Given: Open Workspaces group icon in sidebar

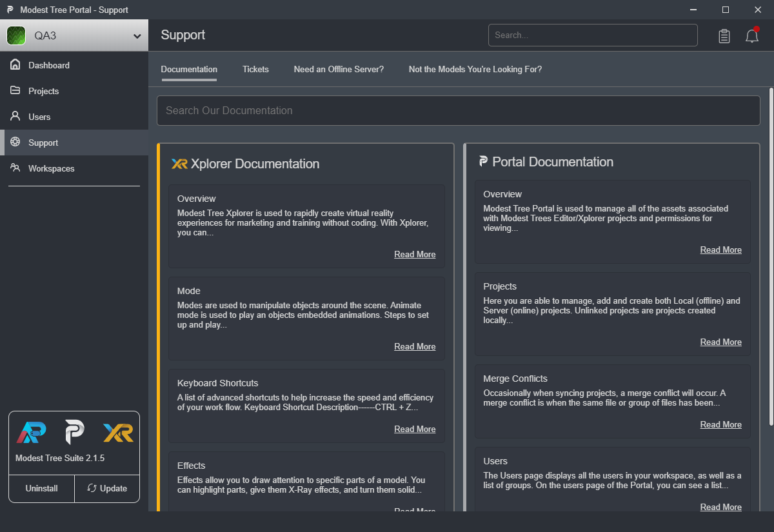Looking at the screenshot, I should [x=15, y=168].
